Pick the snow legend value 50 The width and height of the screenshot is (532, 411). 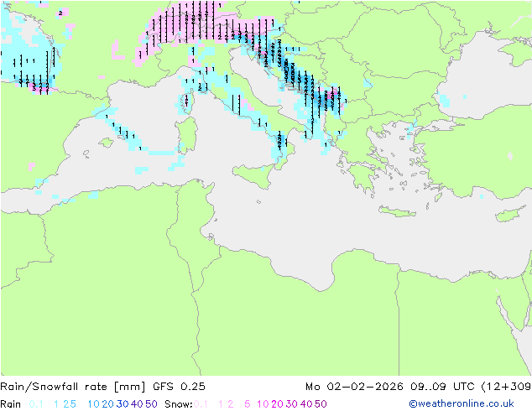[x=321, y=404]
